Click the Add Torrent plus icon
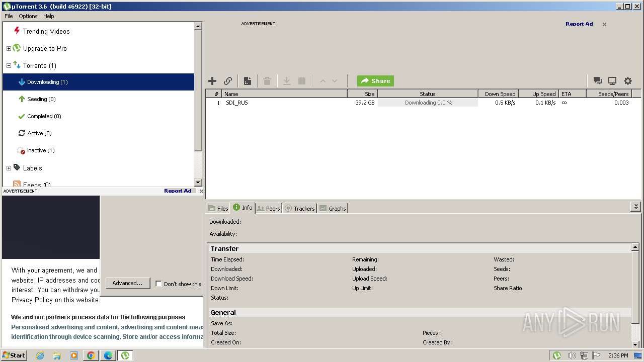Image resolution: width=644 pixels, height=362 pixels. tap(212, 81)
